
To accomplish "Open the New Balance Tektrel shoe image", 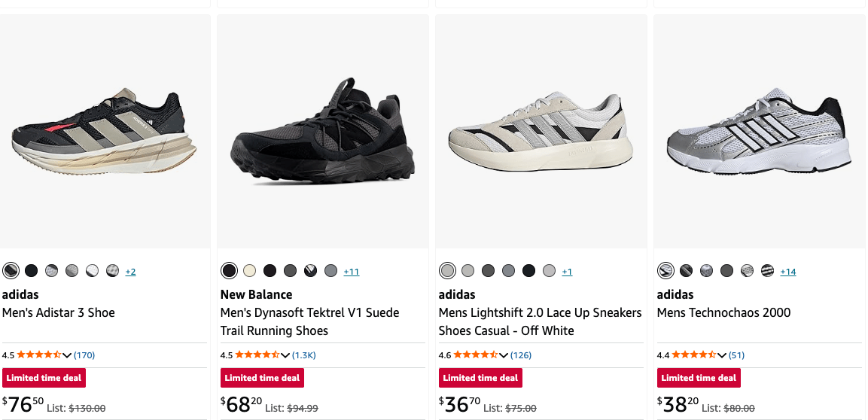I will click(323, 132).
